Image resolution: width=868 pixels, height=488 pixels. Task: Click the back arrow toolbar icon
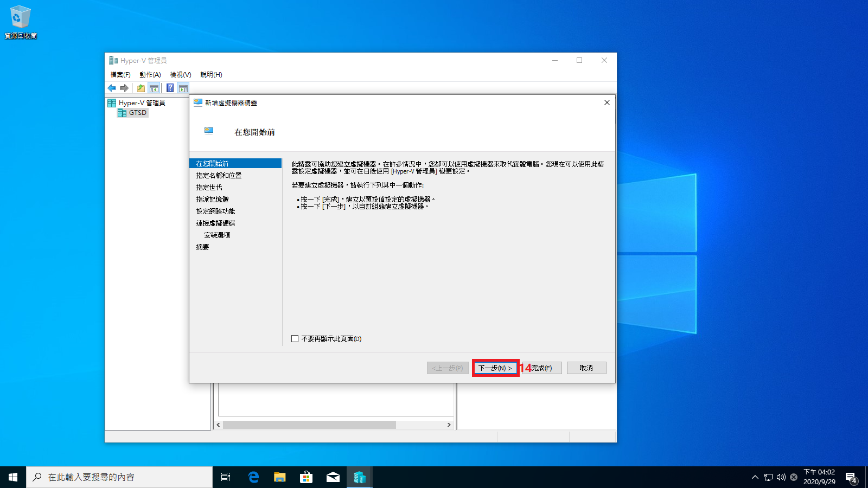point(112,88)
